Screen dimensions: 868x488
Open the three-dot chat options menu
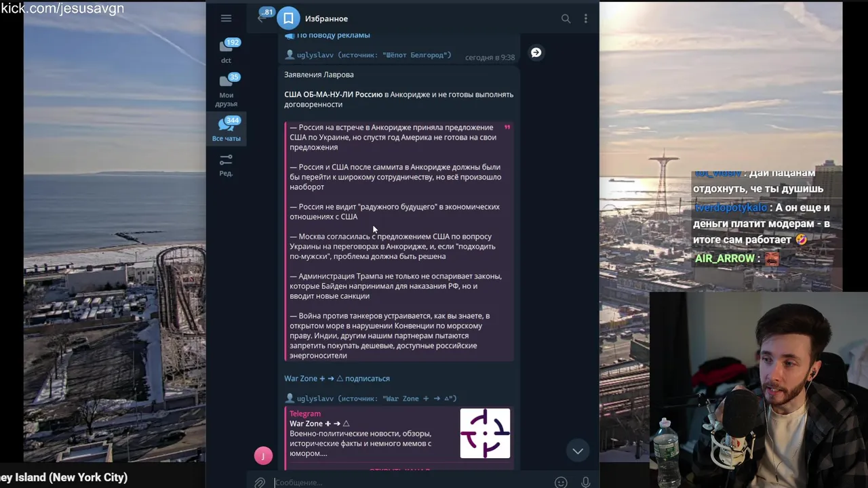click(x=586, y=19)
